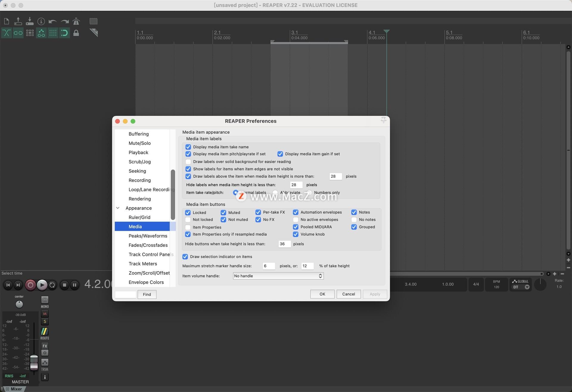Open Fades/Crossfades preferences page

click(x=148, y=245)
